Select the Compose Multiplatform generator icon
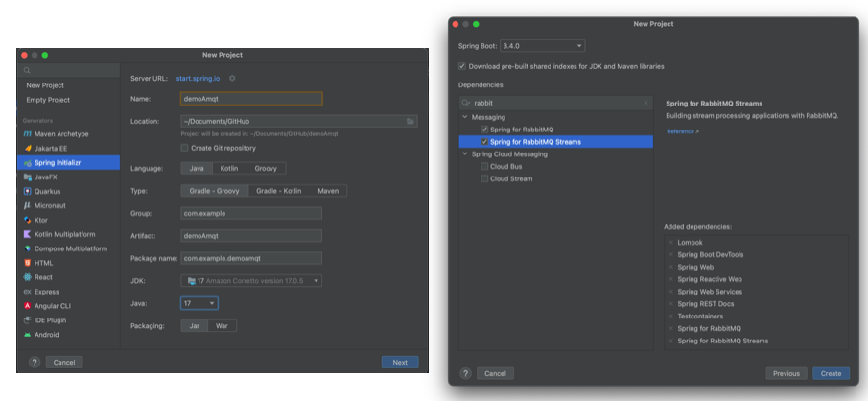868x401 pixels. 28,248
